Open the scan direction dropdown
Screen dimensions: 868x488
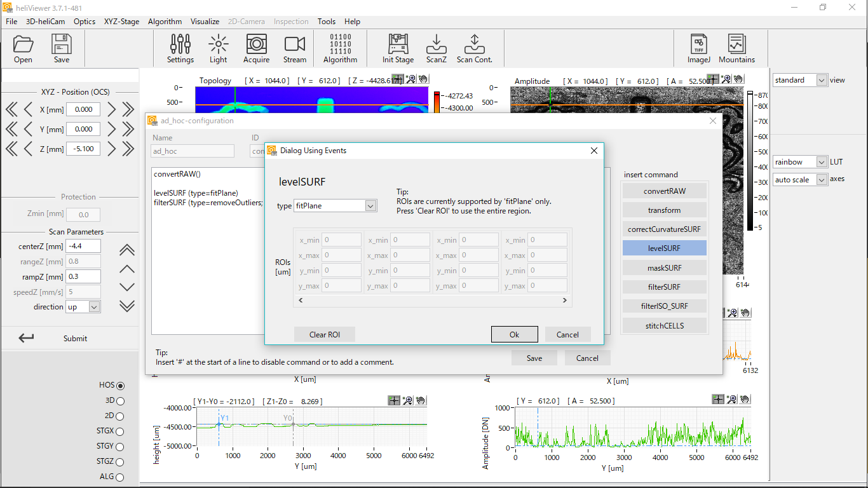[x=94, y=307]
